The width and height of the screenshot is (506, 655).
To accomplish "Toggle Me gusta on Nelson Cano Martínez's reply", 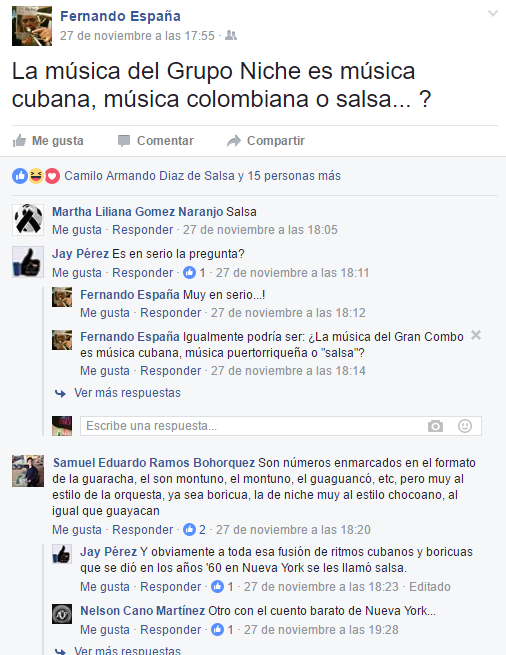I will coord(105,630).
